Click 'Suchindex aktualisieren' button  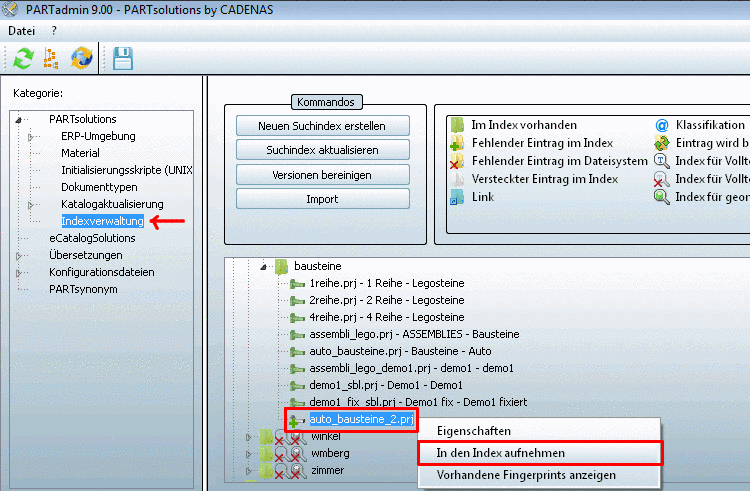322,150
